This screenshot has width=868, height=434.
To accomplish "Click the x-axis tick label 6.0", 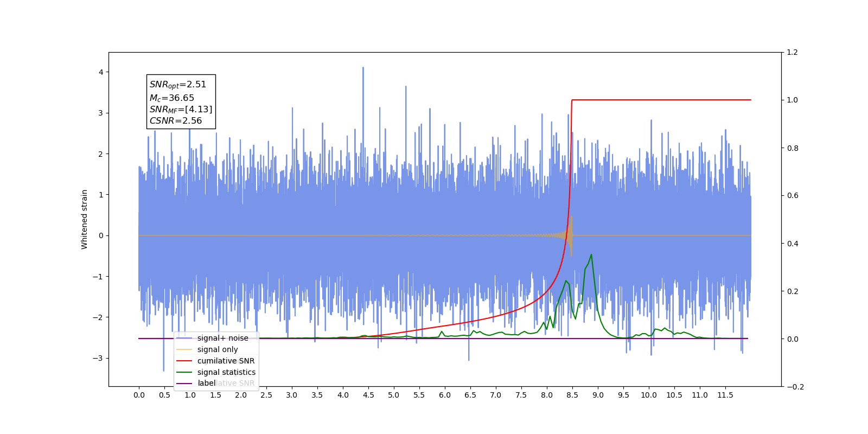I will pos(445,395).
